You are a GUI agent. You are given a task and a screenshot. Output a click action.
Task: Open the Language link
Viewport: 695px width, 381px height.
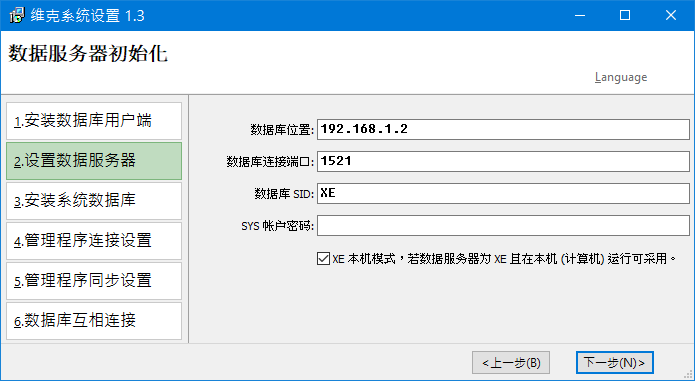point(621,77)
